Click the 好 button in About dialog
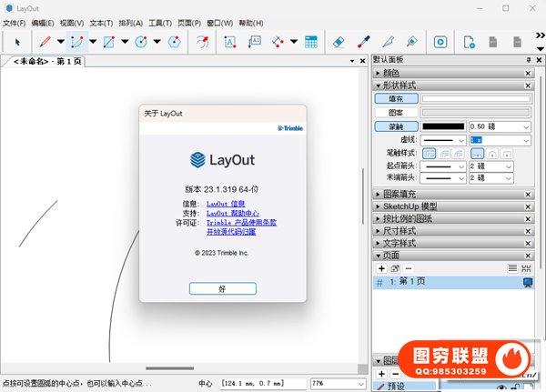Screen dimensions: 546x392 (x=222, y=287)
